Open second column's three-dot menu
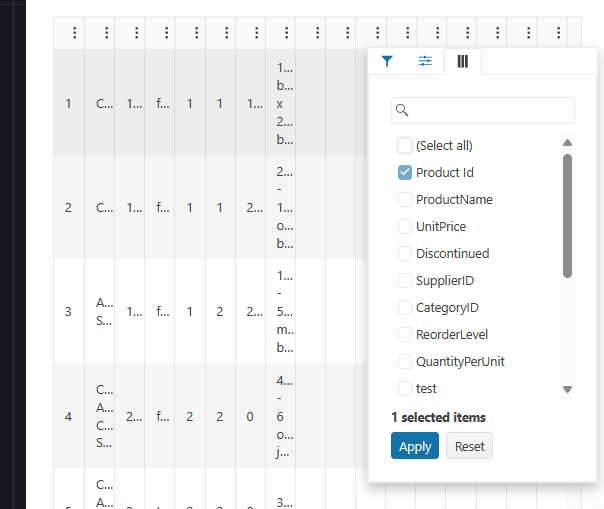 tap(106, 33)
